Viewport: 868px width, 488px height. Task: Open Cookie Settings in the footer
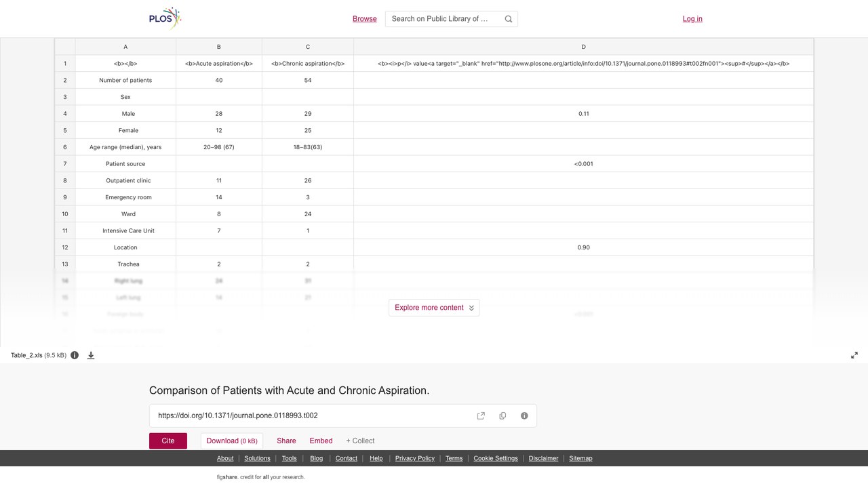496,458
